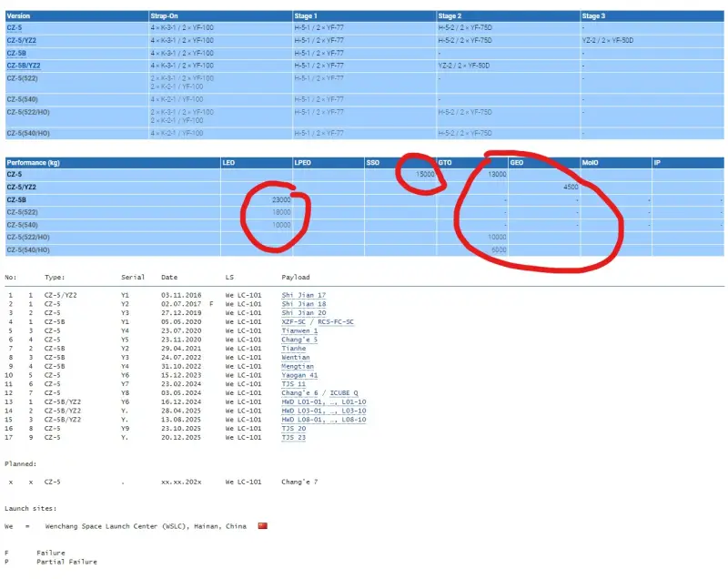The image size is (728, 579).
Task: Follow the Tianhe payload link
Action: (295, 349)
